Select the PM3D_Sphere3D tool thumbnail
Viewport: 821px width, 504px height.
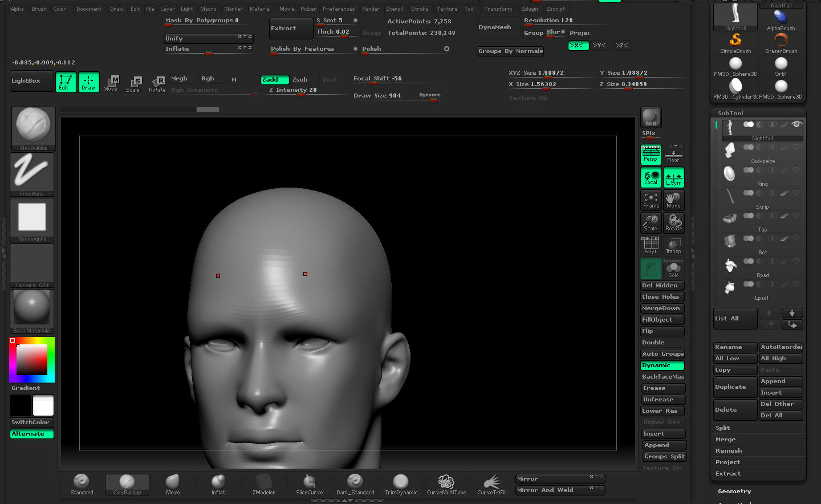click(735, 67)
